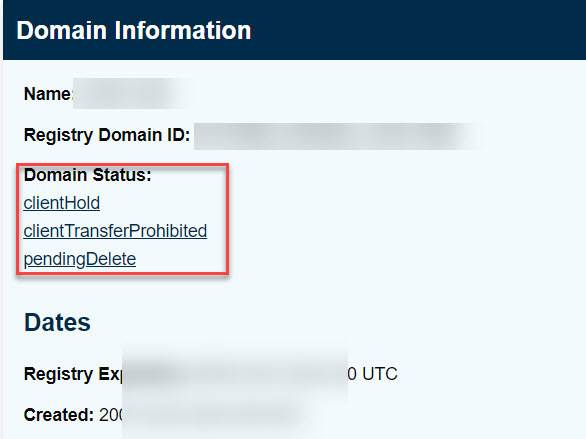Image resolution: width=586 pixels, height=439 pixels.
Task: Click the UTC text of expiry date
Action: pyautogui.click(x=380, y=374)
